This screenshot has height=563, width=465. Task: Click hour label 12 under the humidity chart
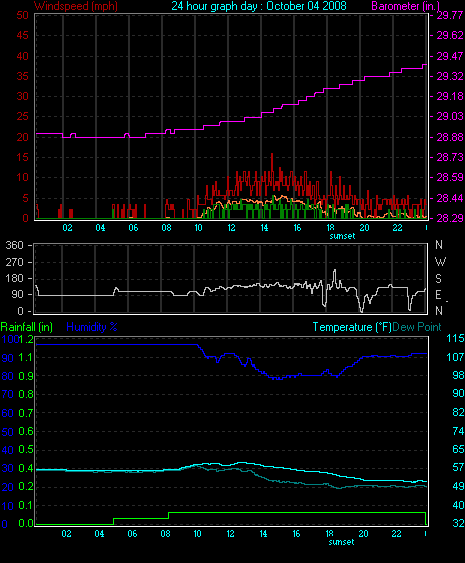click(x=230, y=534)
